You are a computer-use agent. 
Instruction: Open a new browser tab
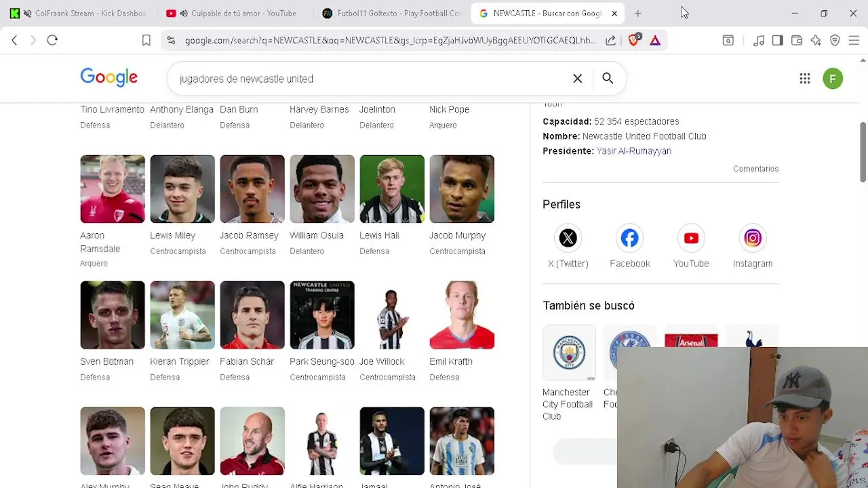pos(637,13)
